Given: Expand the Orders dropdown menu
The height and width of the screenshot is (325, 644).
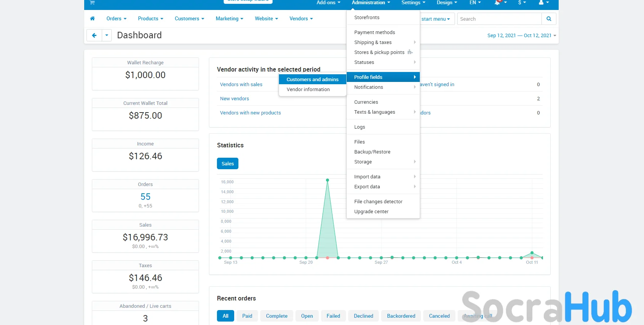Looking at the screenshot, I should point(116,18).
